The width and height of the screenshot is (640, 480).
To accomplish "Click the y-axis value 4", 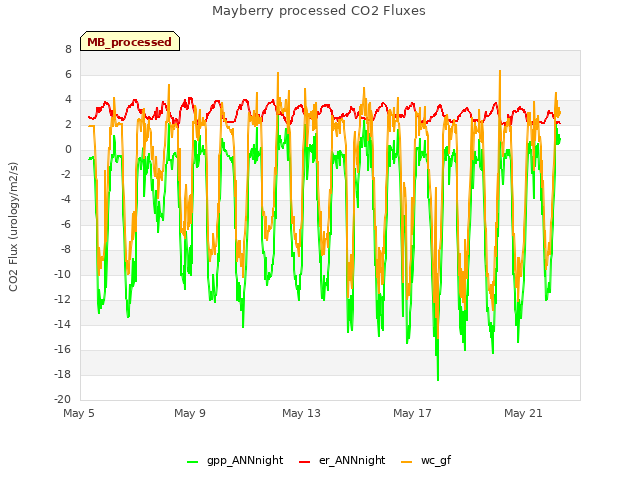I will click(x=68, y=100).
